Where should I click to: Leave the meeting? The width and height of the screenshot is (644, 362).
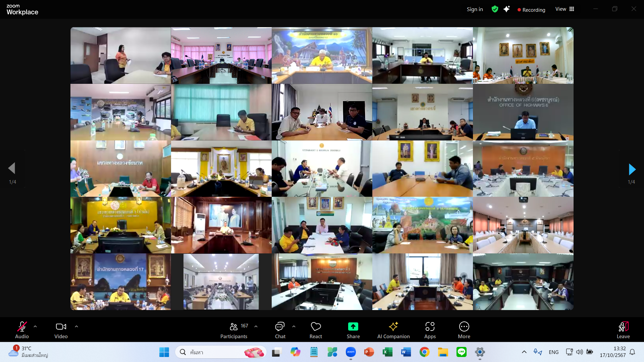(x=623, y=326)
